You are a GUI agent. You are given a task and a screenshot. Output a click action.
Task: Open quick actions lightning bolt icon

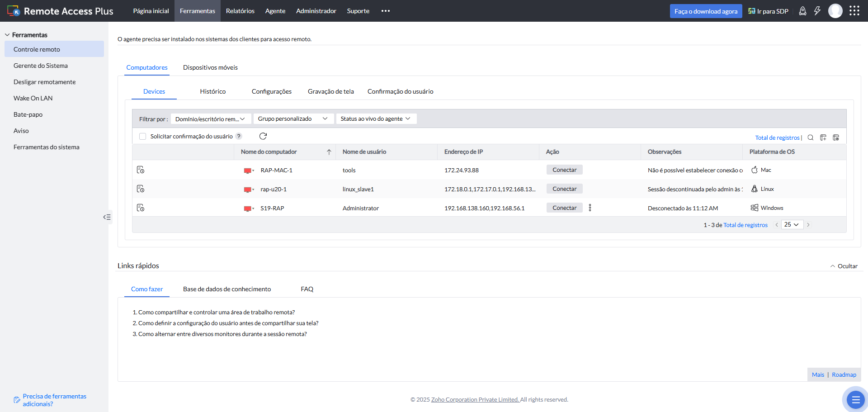coord(817,11)
